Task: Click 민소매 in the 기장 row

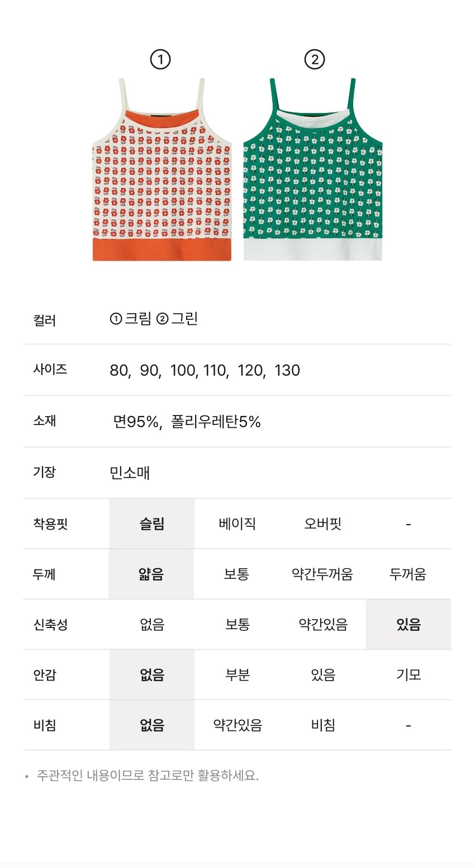Action: [x=130, y=473]
